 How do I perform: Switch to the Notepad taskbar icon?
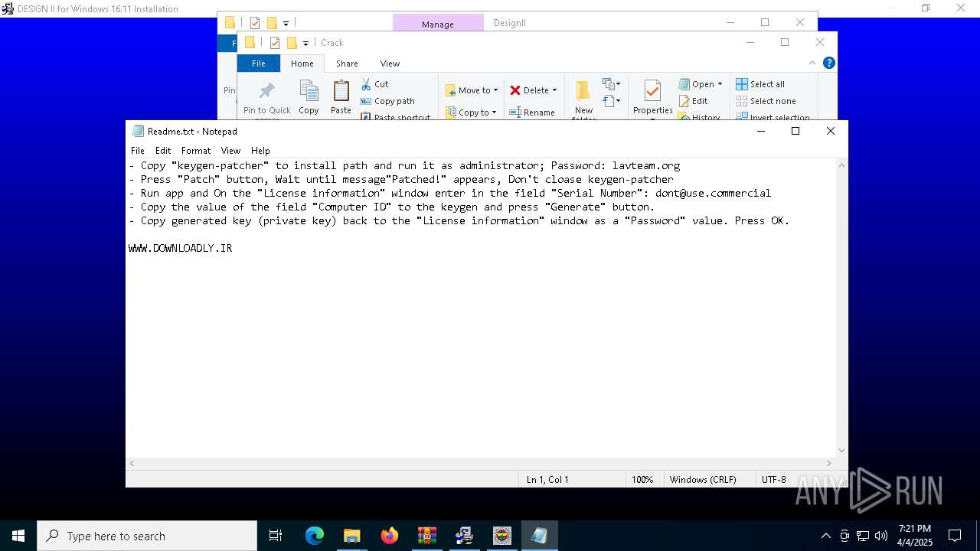click(540, 536)
